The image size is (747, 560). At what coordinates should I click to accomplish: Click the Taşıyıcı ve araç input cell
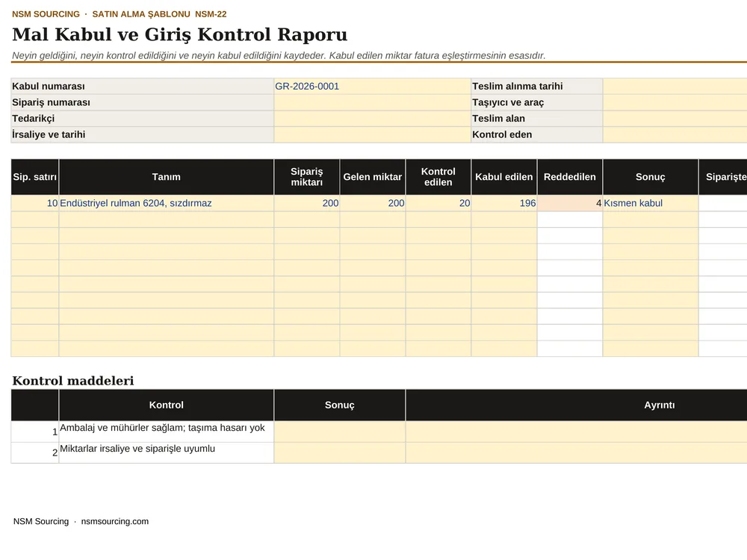point(675,102)
